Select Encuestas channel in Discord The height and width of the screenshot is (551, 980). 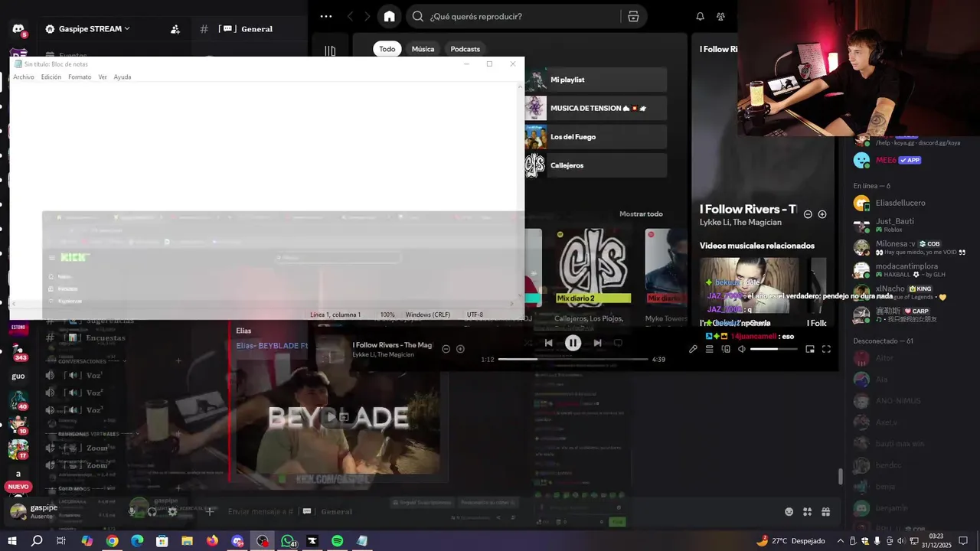pyautogui.click(x=96, y=337)
